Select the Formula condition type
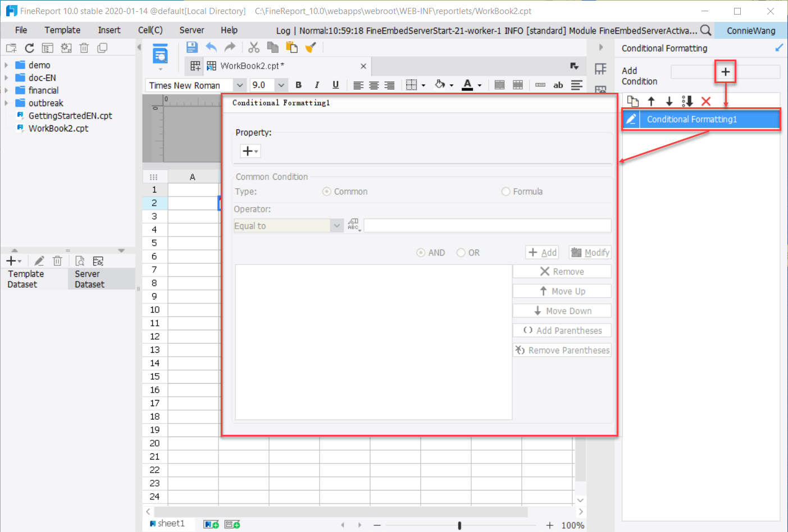788x532 pixels. [505, 191]
